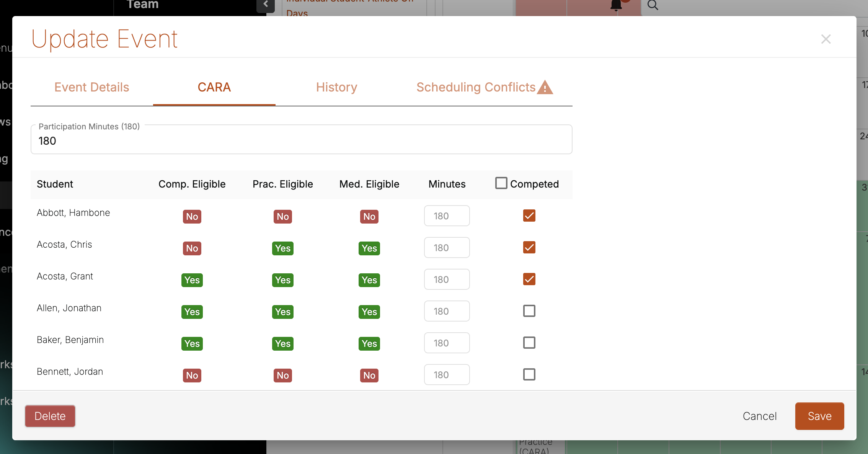Click the Minutes field for Acosta, Grant
The height and width of the screenshot is (454, 868).
pyautogui.click(x=447, y=279)
